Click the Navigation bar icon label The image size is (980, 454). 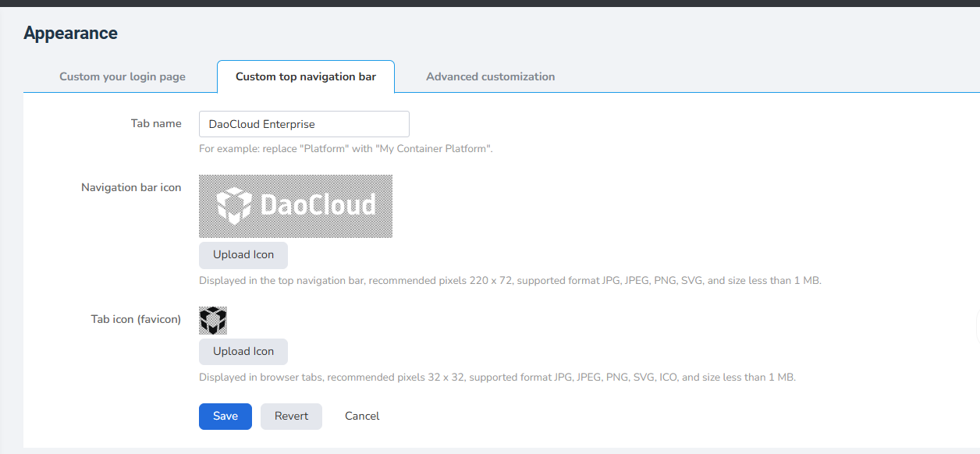[131, 187]
